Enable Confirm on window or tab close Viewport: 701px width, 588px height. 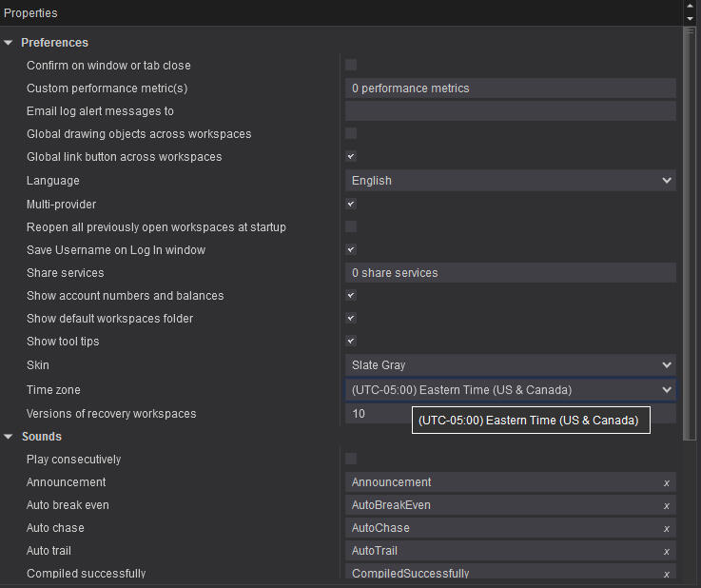[351, 65]
